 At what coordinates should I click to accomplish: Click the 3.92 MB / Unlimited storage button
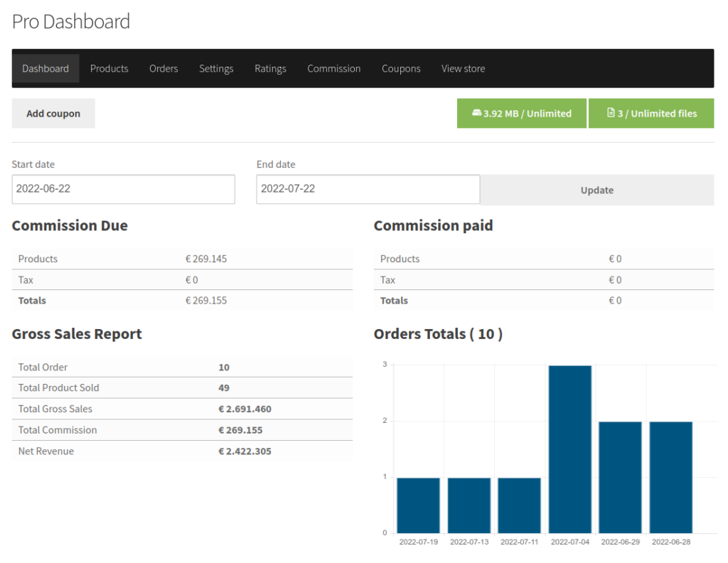click(522, 113)
